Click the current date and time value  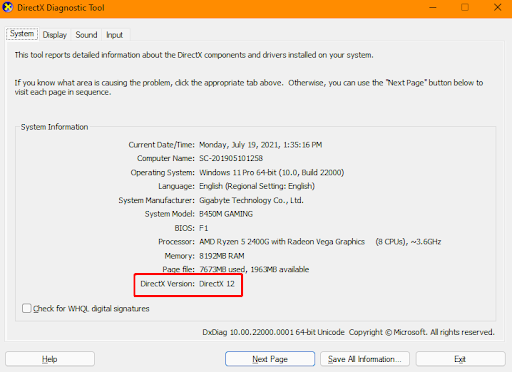point(260,145)
